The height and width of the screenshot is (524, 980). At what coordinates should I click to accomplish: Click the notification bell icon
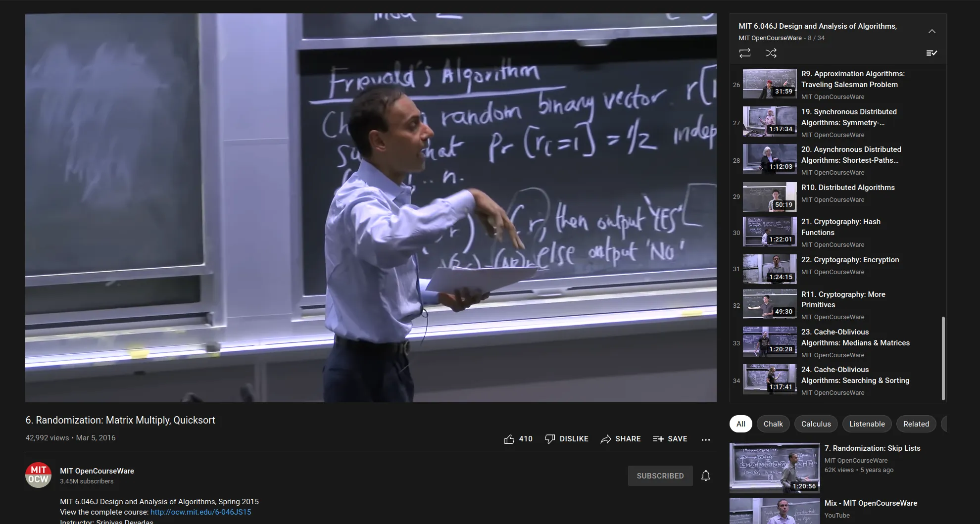706,476
